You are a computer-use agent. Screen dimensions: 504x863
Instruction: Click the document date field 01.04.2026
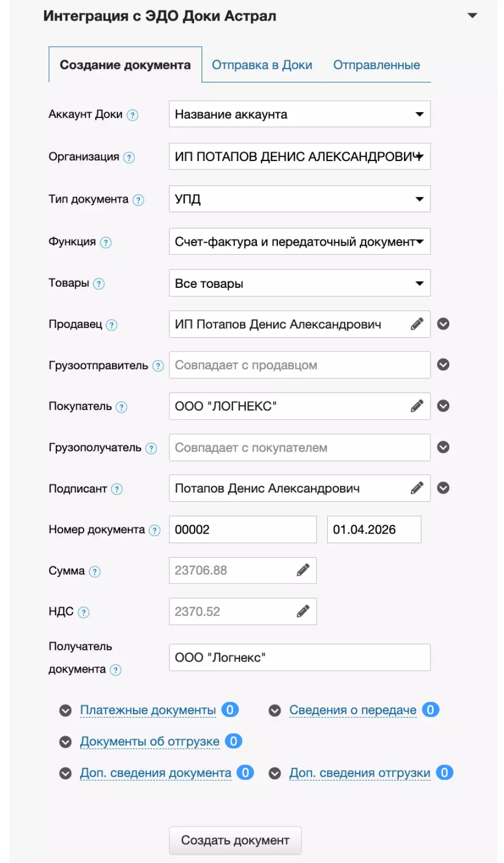point(374,529)
